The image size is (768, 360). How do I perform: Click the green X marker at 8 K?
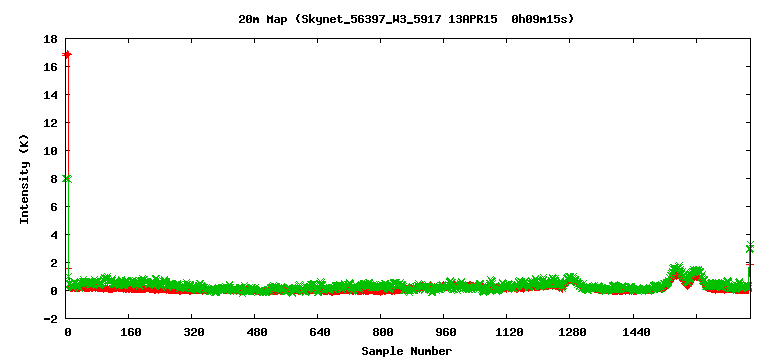coord(68,179)
